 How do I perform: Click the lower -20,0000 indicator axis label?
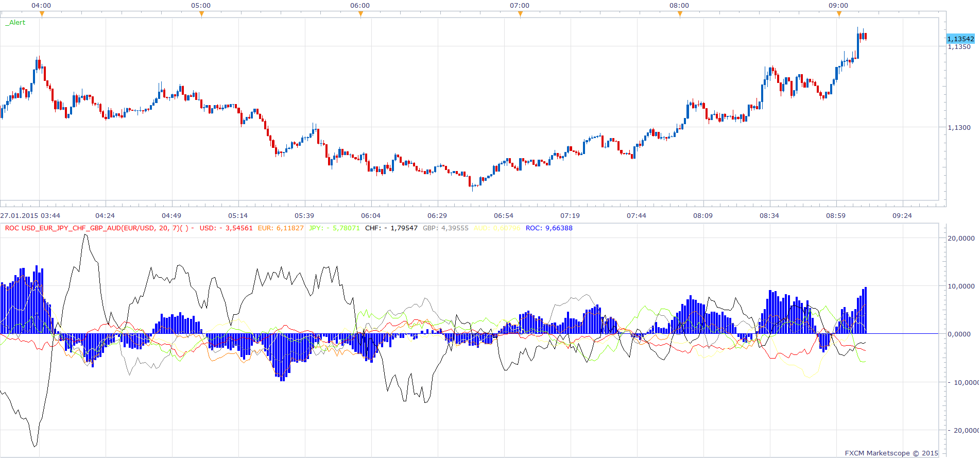pos(963,430)
